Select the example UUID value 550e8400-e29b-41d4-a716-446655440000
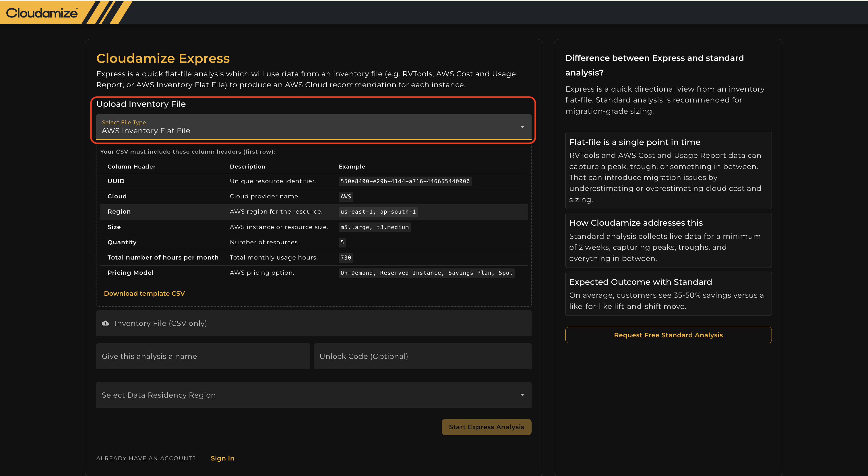This screenshot has width=868, height=476. [x=405, y=181]
